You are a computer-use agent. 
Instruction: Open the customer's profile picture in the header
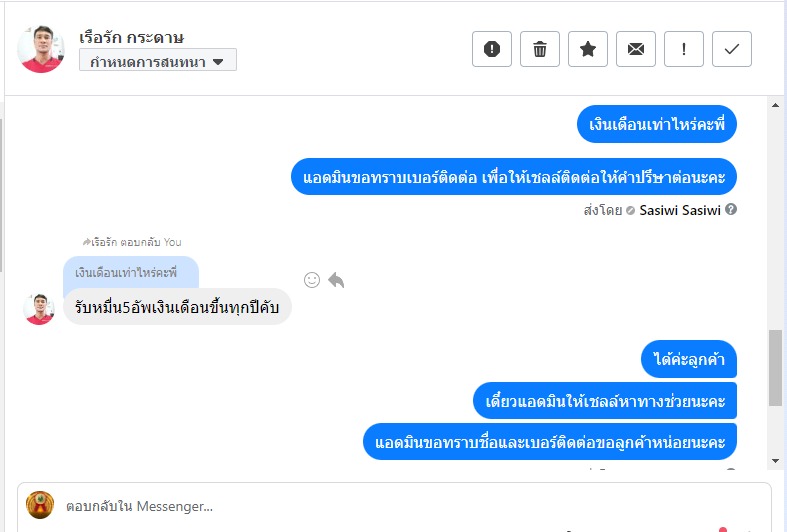click(41, 48)
